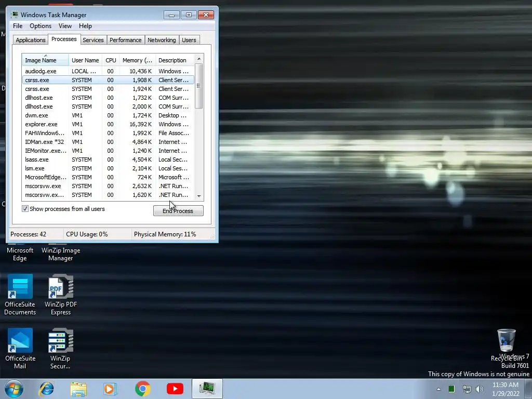Select highlighted csrss.exe row 1,908 K
532x399 pixels.
[108, 80]
